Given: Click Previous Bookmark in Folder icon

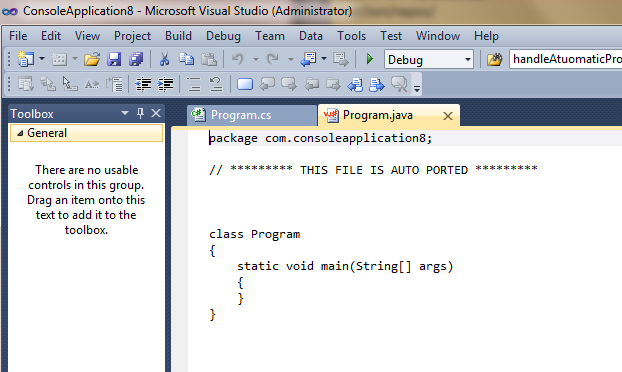Looking at the screenshot, I should click(311, 84).
